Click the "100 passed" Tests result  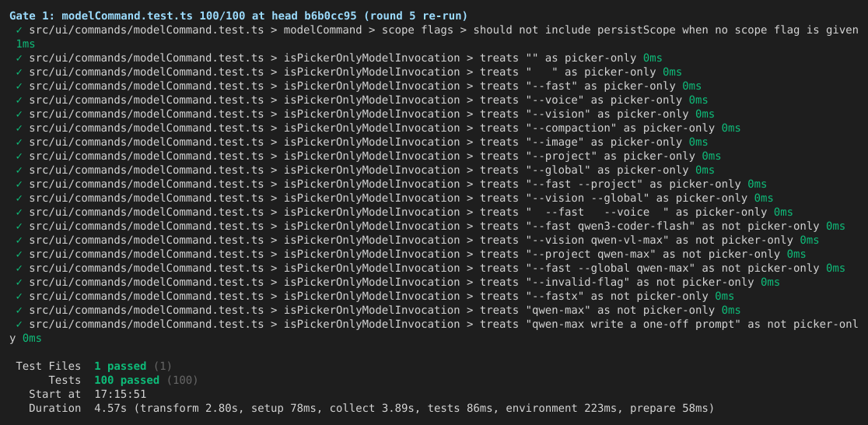pos(127,380)
